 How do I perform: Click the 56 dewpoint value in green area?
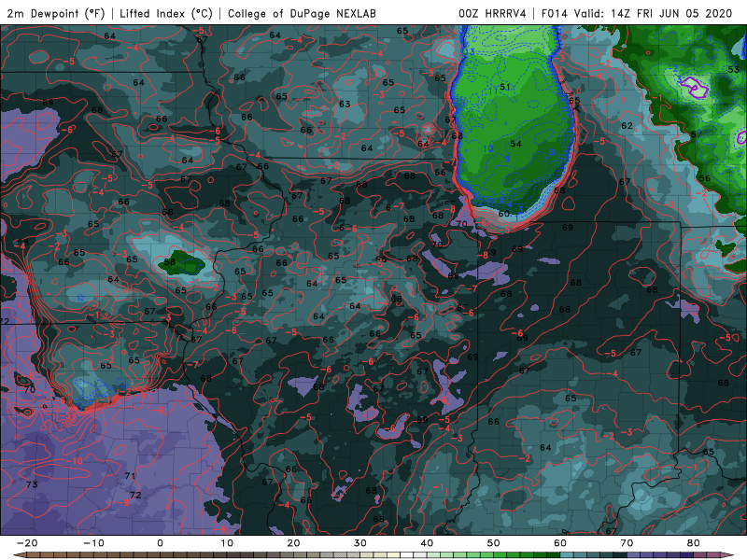coord(705,178)
